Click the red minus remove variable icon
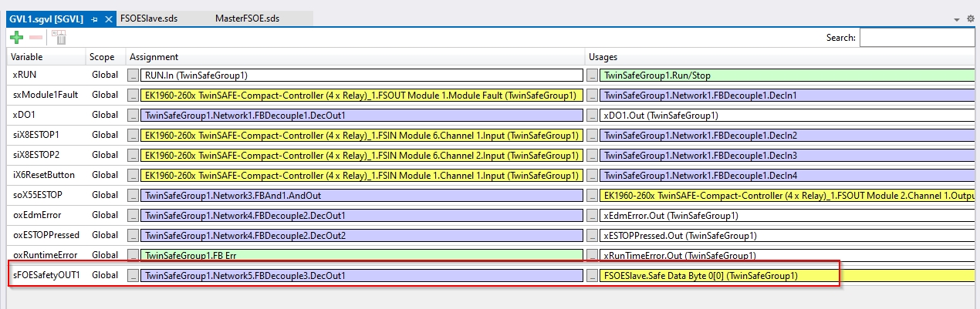The image size is (980, 309). (x=35, y=37)
